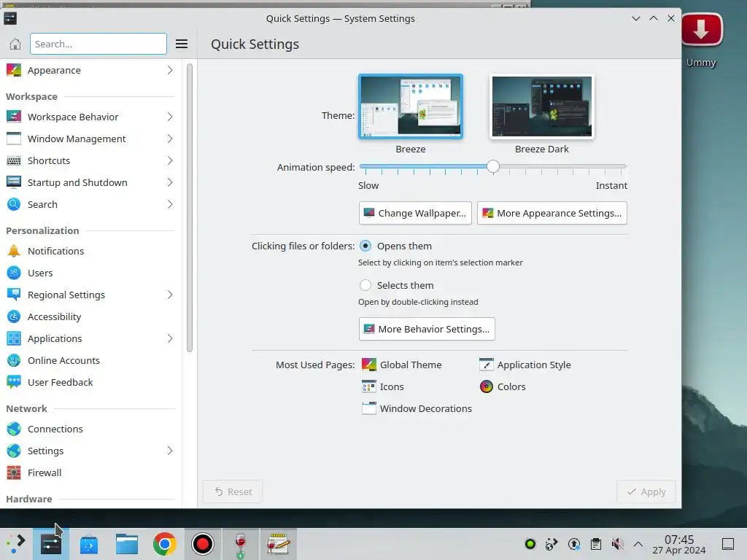Select the Breeze theme thumbnail

411,106
